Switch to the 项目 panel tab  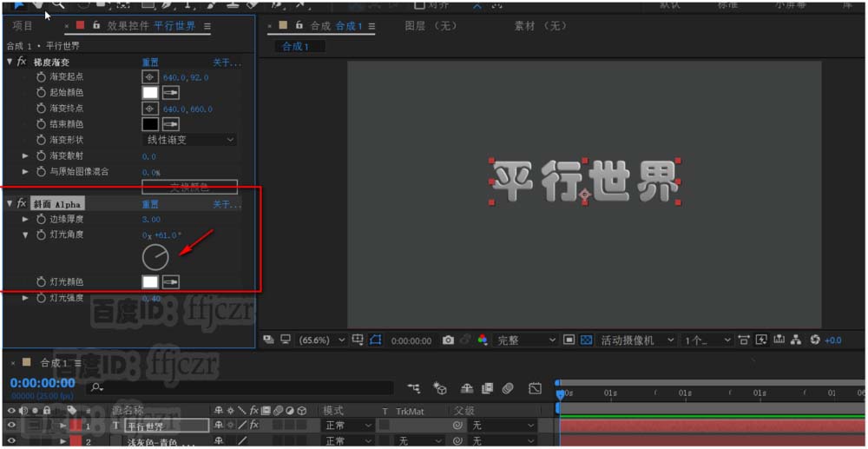(x=23, y=26)
